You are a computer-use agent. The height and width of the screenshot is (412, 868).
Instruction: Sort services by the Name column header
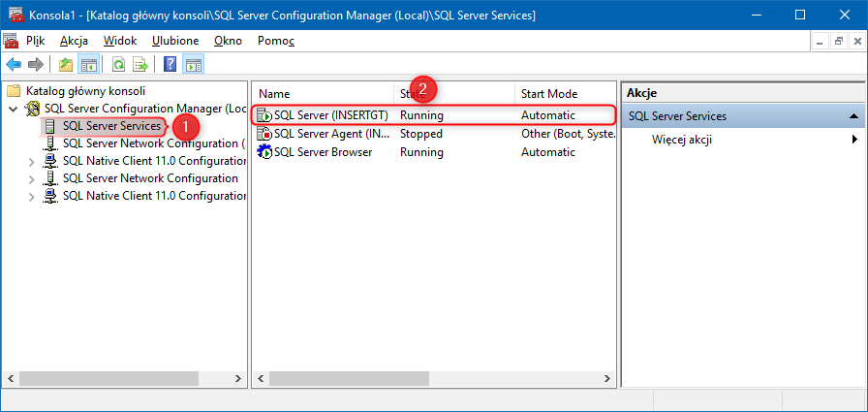324,94
